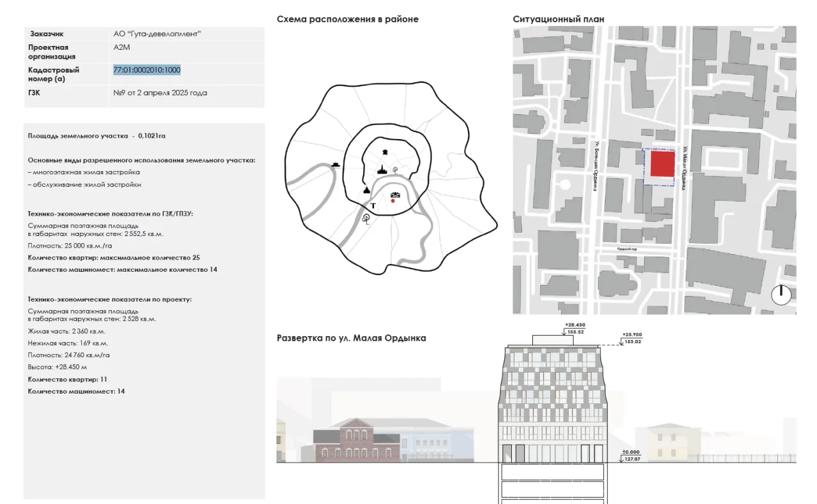This screenshot has width=817, height=504.
Task: Click the red plot on situational plan
Action: (x=662, y=165)
